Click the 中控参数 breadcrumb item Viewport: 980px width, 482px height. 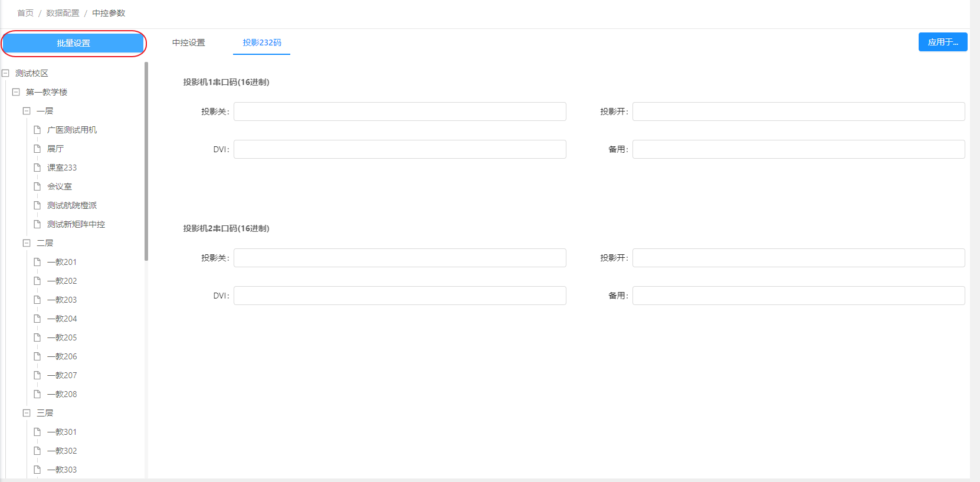109,13
